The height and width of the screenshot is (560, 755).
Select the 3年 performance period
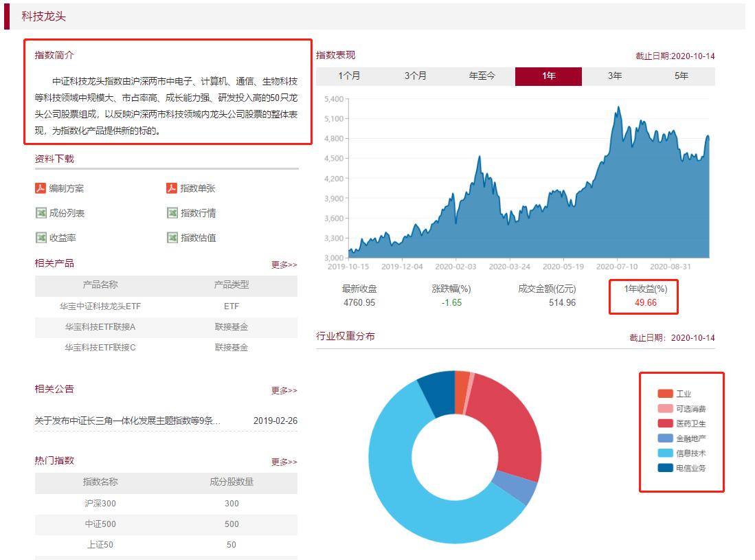pyautogui.click(x=613, y=77)
